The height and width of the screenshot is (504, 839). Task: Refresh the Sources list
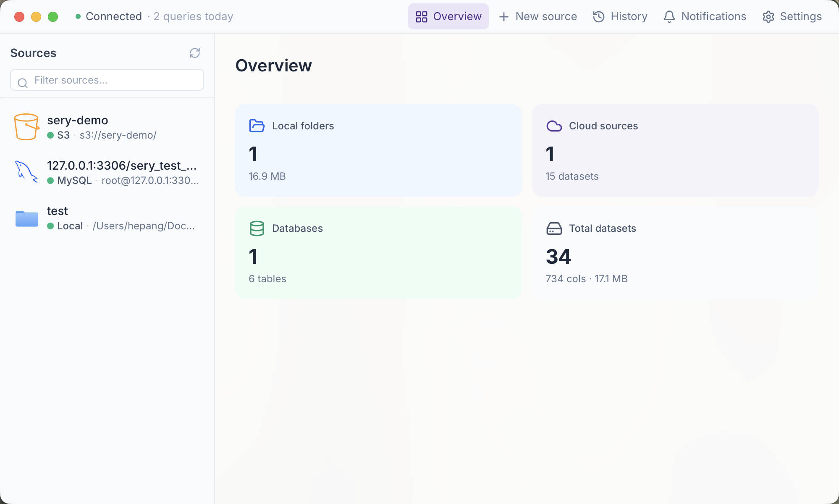click(x=194, y=53)
